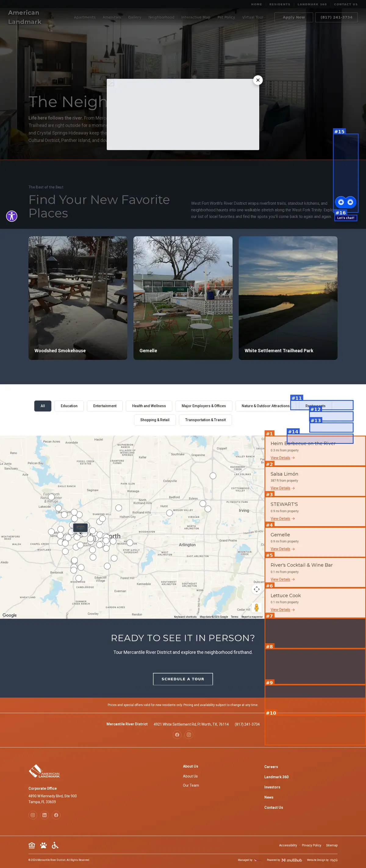
Task: Open Investors footer link
Action: pos(272,787)
